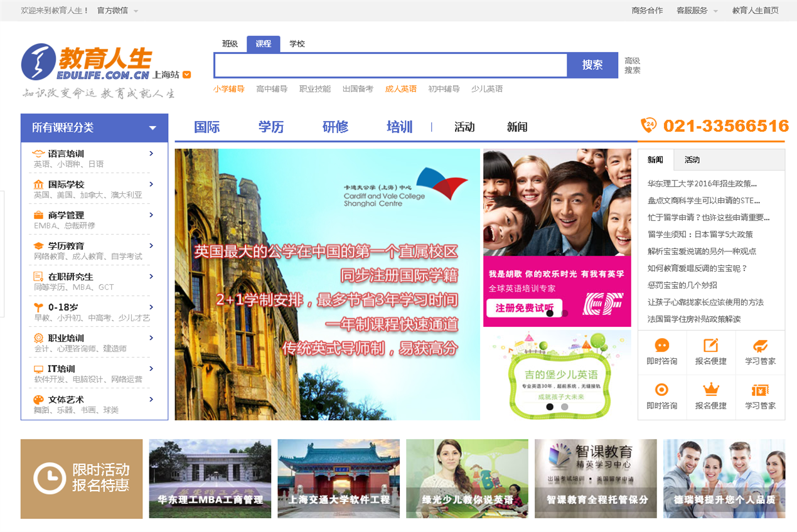Open 高级搜索 advanced search link
797x532 pixels.
[x=633, y=65]
